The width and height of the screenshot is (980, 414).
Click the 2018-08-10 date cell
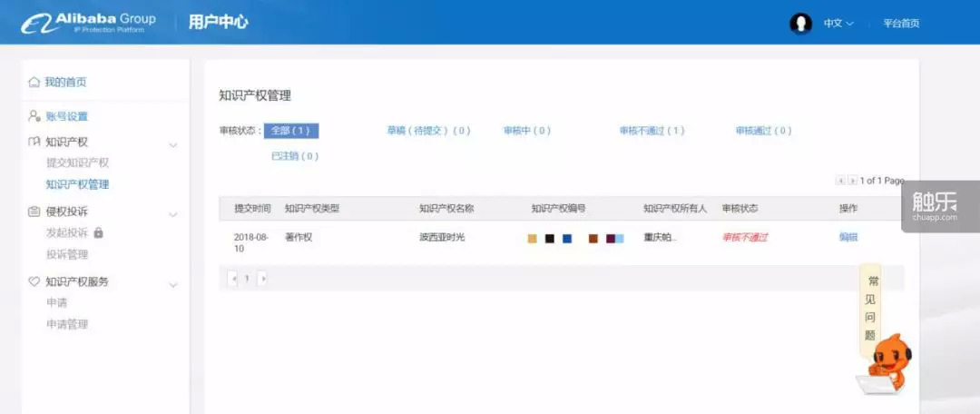[x=251, y=243]
